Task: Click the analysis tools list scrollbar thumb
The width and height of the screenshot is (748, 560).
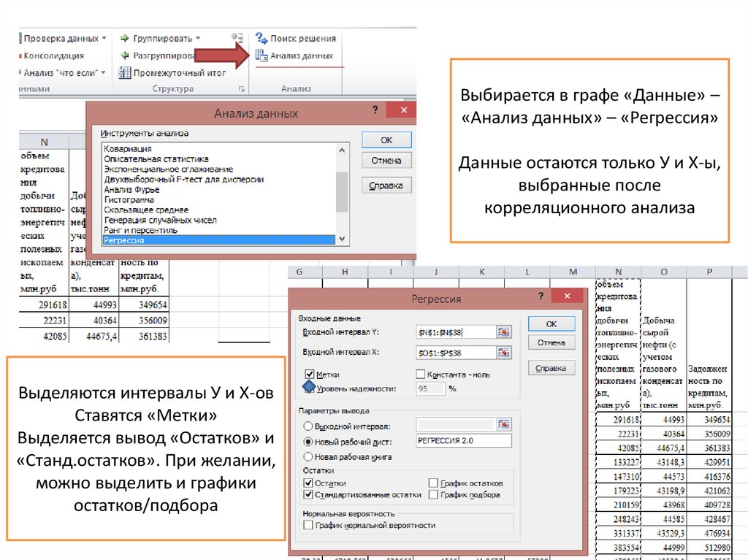Action: 342,192
